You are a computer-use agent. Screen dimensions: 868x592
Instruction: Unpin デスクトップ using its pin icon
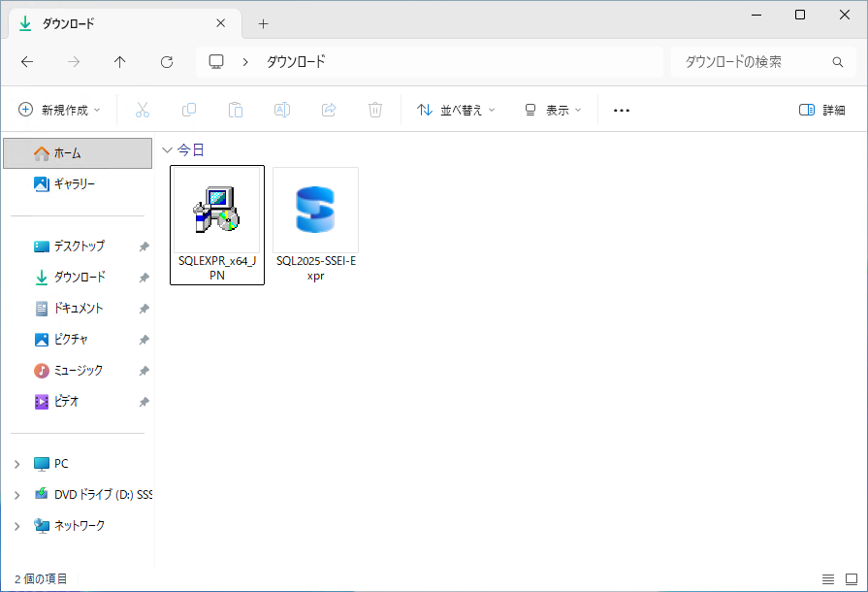[x=144, y=247]
